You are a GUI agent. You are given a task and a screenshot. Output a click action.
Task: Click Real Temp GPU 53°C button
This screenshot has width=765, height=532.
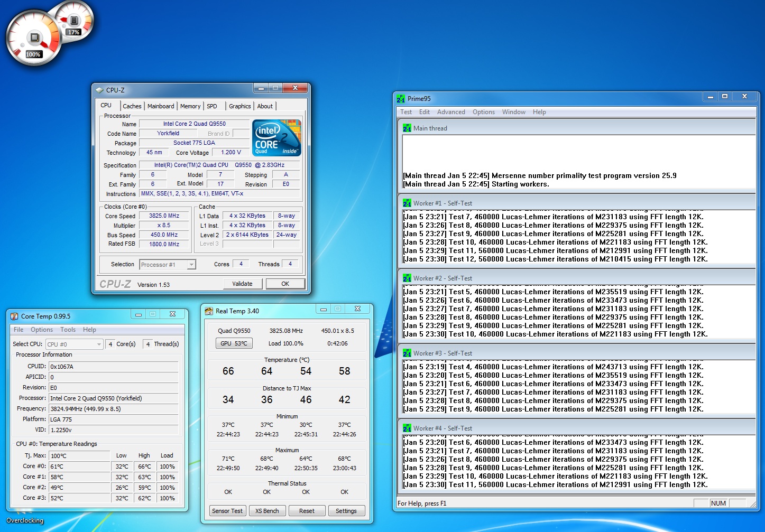tap(234, 343)
